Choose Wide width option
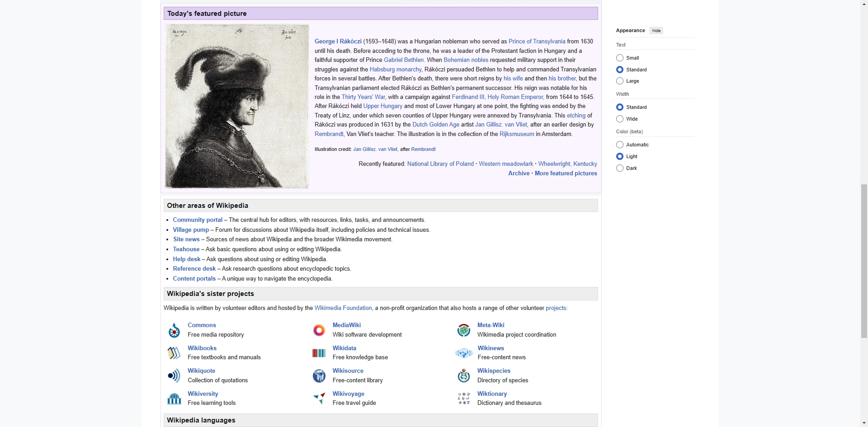The image size is (868, 427). (620, 119)
